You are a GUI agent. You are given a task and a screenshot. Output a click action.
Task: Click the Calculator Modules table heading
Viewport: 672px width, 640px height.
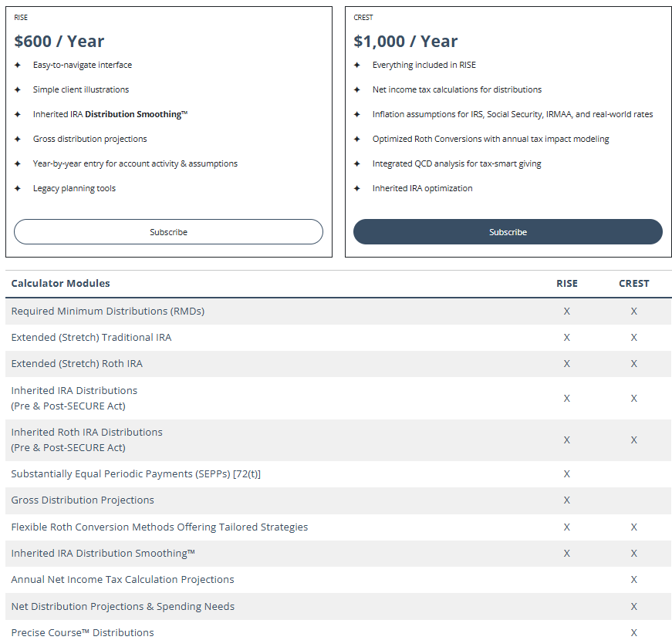point(60,283)
